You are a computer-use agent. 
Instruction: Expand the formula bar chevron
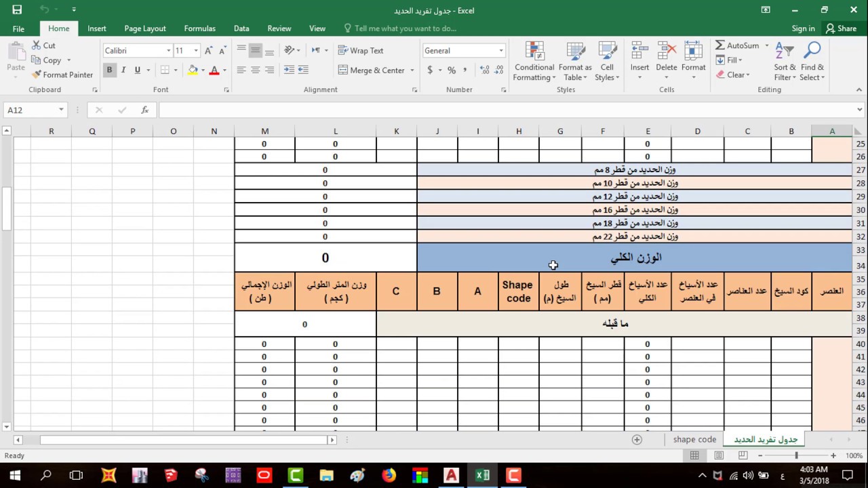pos(860,110)
